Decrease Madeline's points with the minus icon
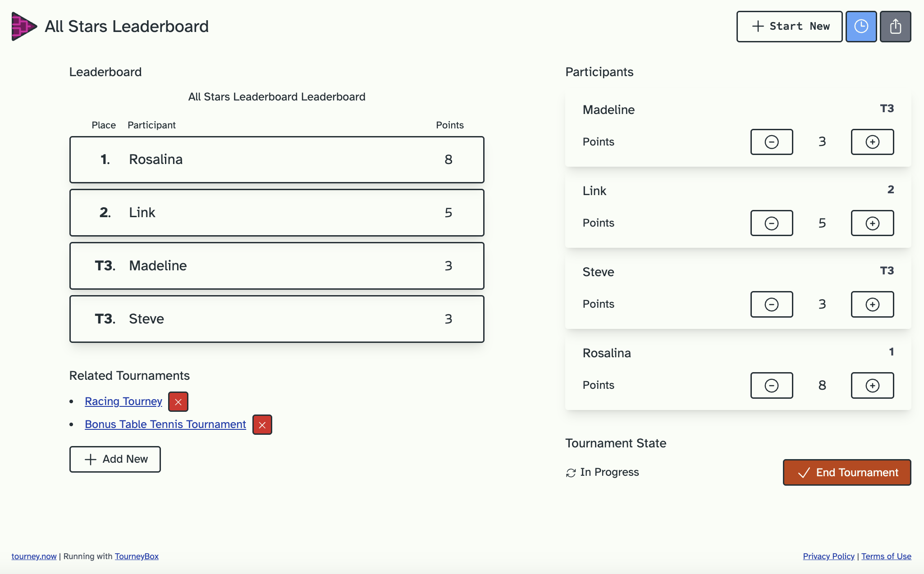The height and width of the screenshot is (574, 924). [771, 141]
